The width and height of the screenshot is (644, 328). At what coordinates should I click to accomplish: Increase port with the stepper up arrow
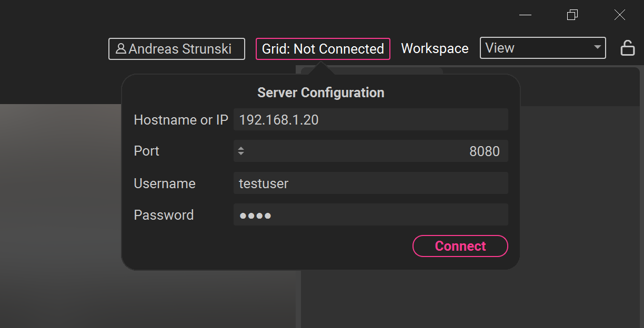241,149
